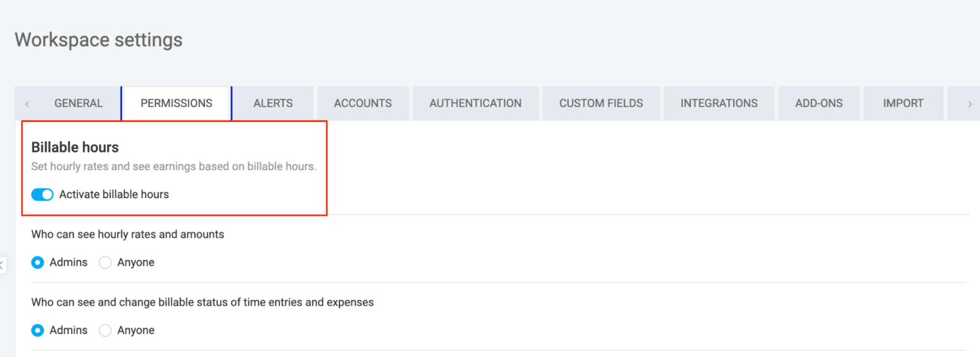Click the right tab-scroll chevron
980x357 pixels.
pyautogui.click(x=970, y=104)
